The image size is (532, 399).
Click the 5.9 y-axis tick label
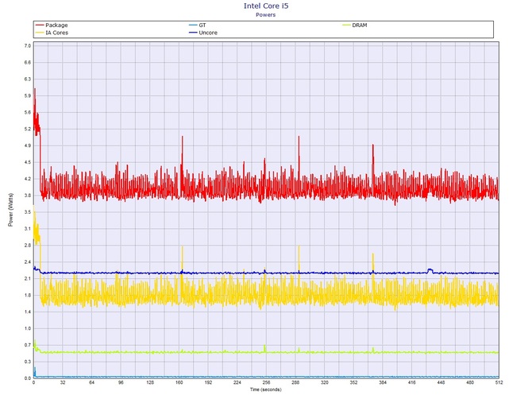(x=28, y=95)
